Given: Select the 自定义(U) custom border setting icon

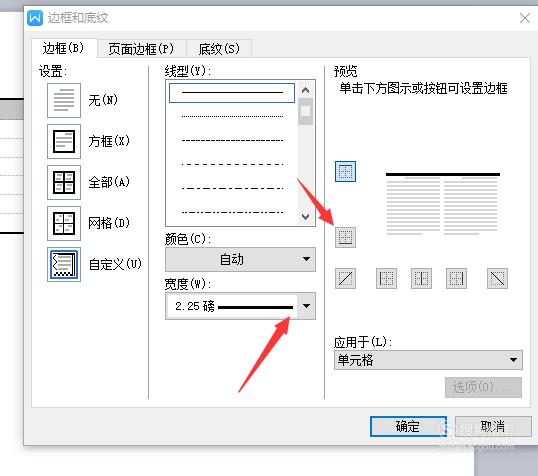Looking at the screenshot, I should (x=64, y=264).
